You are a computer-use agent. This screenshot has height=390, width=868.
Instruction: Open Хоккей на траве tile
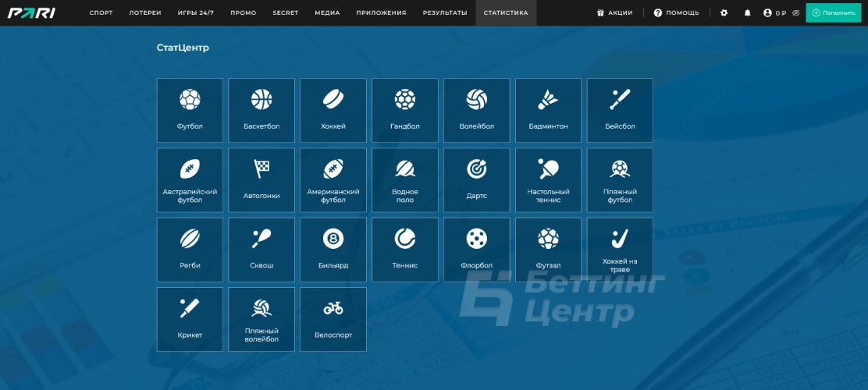click(x=620, y=250)
